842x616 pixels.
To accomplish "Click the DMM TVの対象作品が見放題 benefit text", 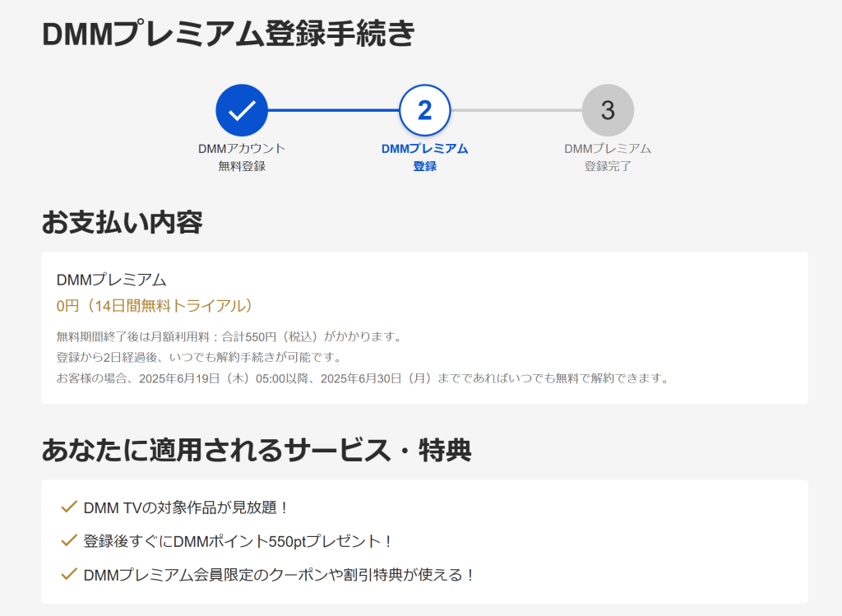I will [x=187, y=508].
